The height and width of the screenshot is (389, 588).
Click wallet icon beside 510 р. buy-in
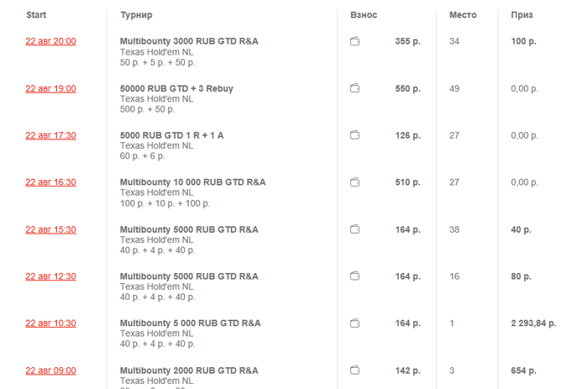[x=355, y=182]
